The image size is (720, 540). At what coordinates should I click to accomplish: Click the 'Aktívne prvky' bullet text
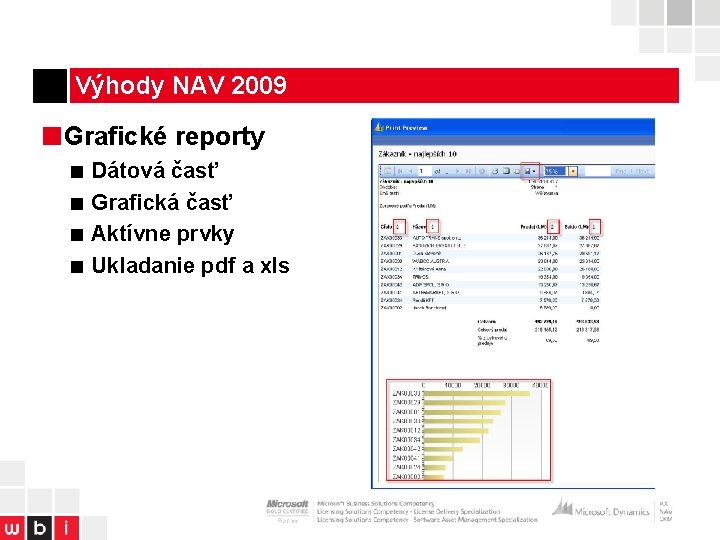tap(163, 234)
